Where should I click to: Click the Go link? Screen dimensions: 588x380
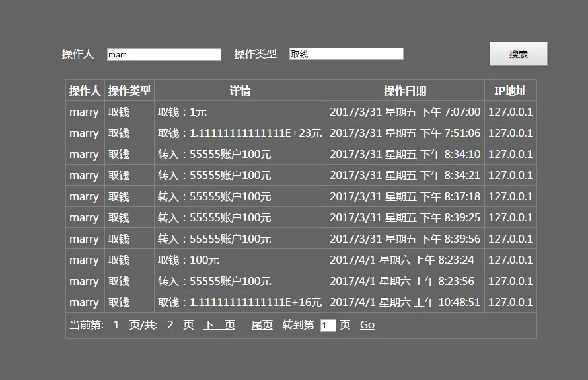click(x=367, y=325)
